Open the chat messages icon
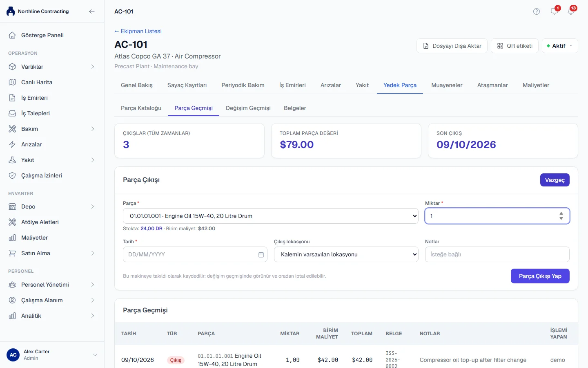 (x=554, y=11)
